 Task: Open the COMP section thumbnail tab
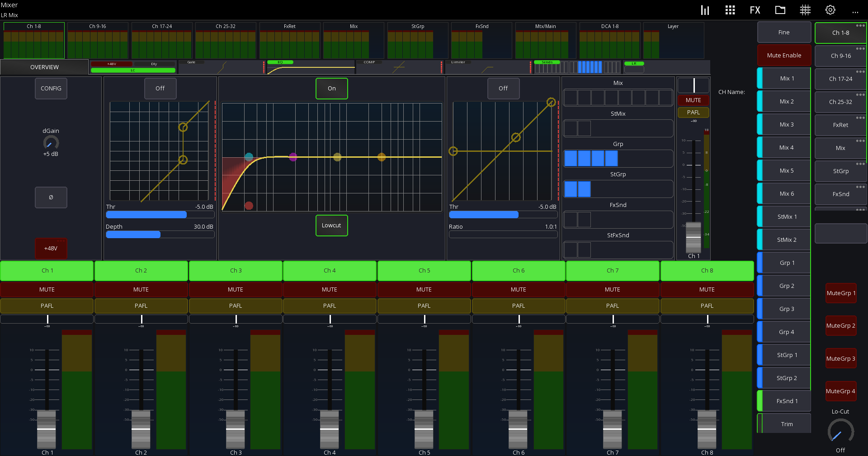[x=400, y=67]
